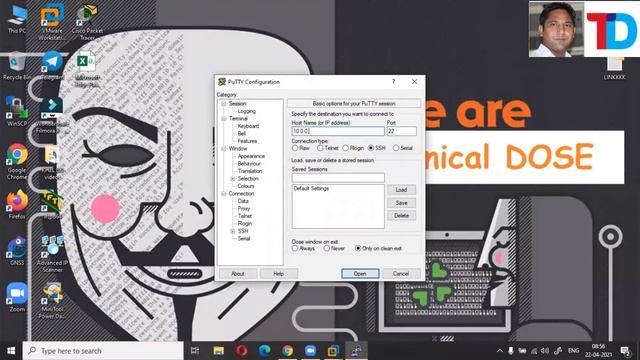Viewport: 640px width, 360px height.
Task: Open File Explorer from the taskbar
Action: pyautogui.click(x=219, y=351)
